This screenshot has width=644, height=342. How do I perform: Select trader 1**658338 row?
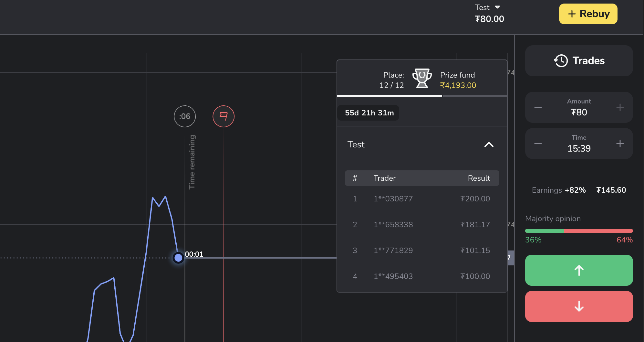pyautogui.click(x=422, y=225)
